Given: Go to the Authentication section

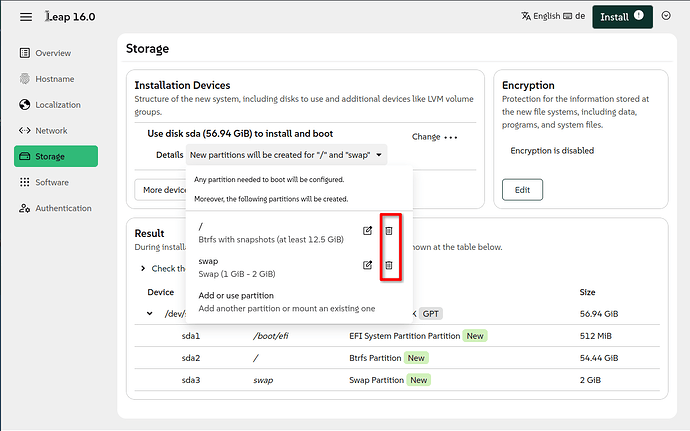Looking at the screenshot, I should tap(63, 208).
